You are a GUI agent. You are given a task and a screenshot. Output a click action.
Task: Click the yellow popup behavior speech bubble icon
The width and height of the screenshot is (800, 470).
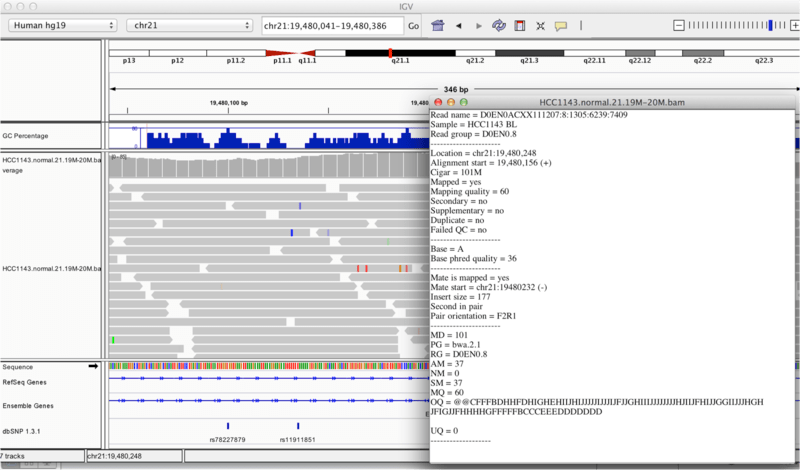pyautogui.click(x=561, y=26)
